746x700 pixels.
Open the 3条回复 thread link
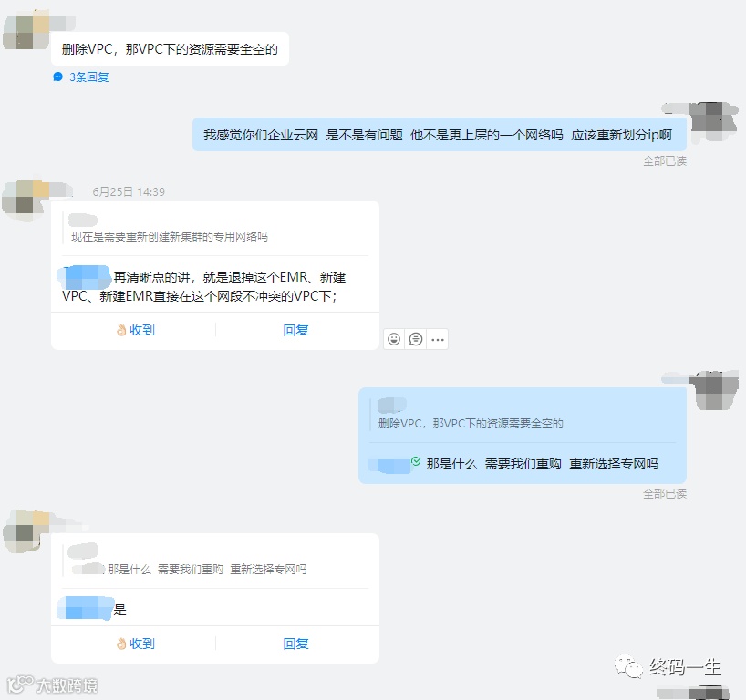click(89, 77)
